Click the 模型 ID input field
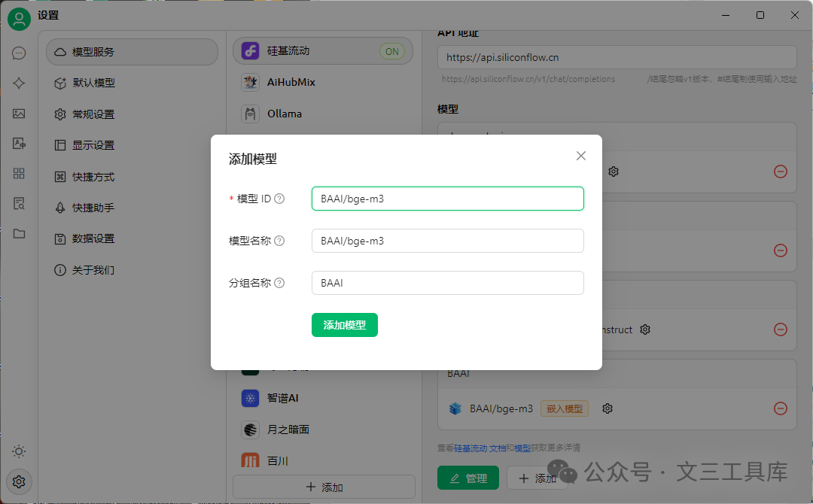 (x=447, y=199)
